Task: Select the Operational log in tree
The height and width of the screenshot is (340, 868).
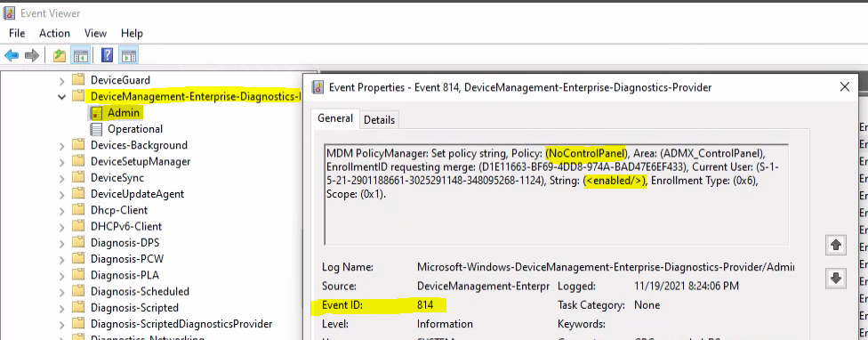Action: pos(135,129)
